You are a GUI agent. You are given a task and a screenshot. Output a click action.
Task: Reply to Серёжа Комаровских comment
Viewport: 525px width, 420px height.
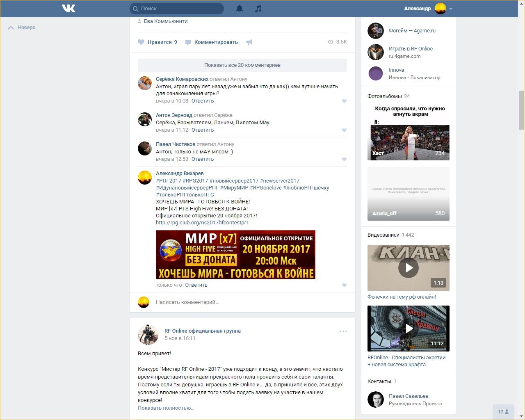203,101
